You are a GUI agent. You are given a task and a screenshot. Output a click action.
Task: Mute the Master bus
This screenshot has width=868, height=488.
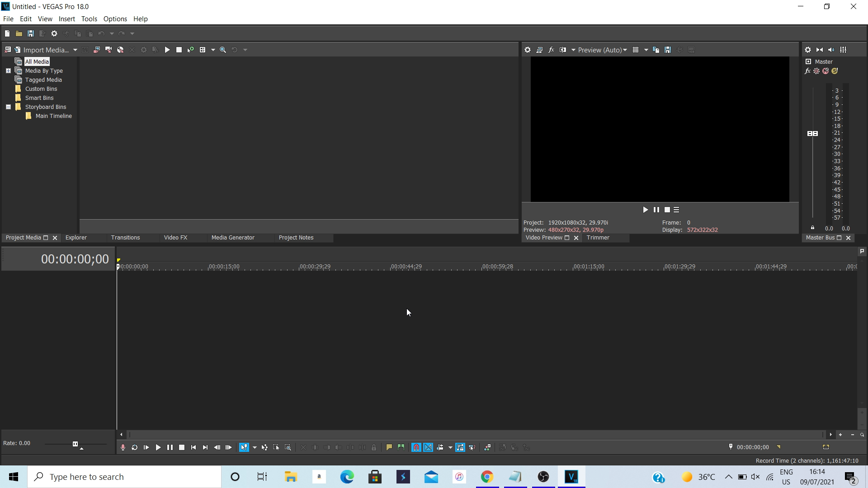pyautogui.click(x=826, y=71)
